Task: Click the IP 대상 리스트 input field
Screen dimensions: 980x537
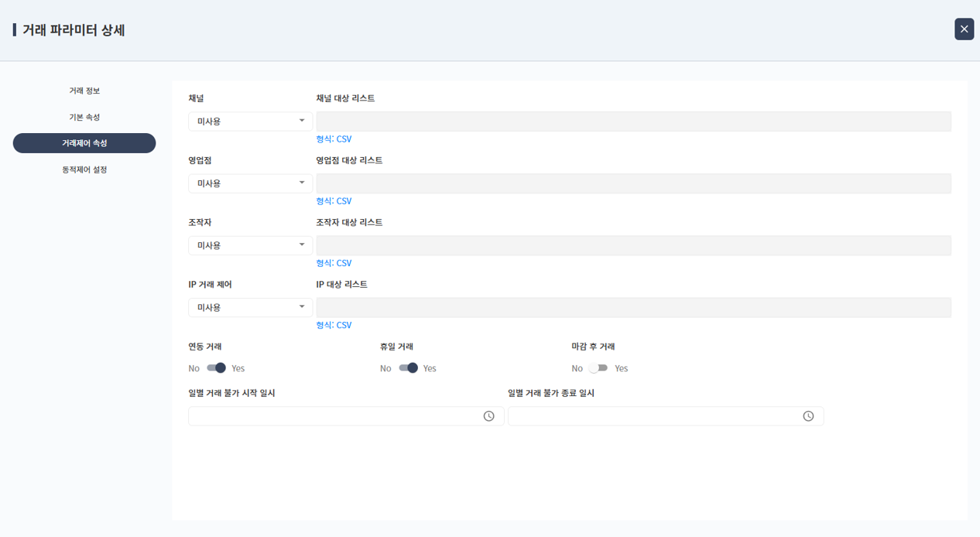Action: click(633, 307)
